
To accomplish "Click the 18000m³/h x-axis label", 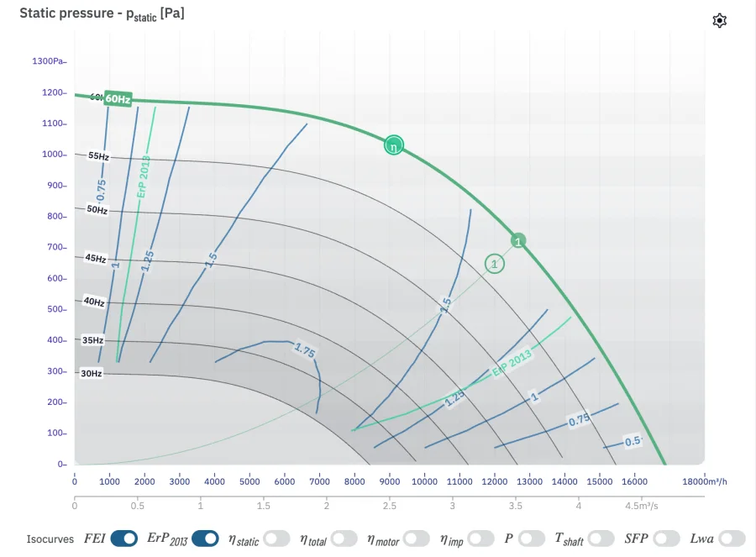I will (x=705, y=481).
